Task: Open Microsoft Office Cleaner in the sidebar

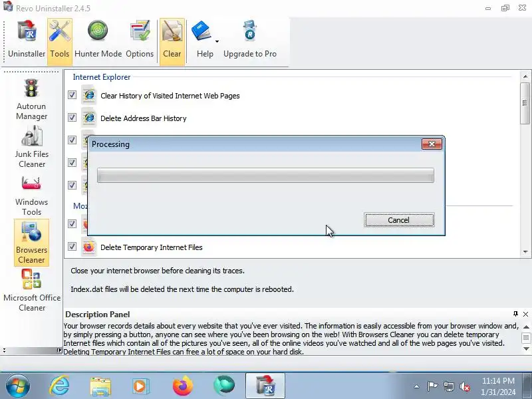Action: point(31,291)
